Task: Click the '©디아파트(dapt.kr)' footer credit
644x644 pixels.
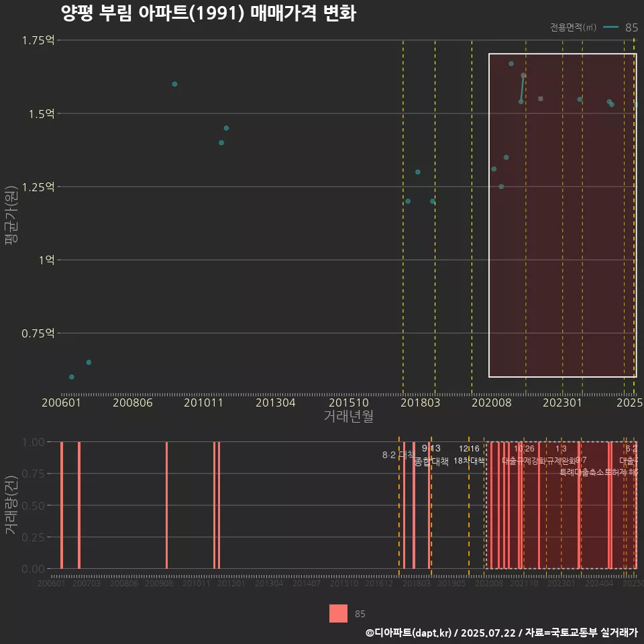Action: coord(409,633)
